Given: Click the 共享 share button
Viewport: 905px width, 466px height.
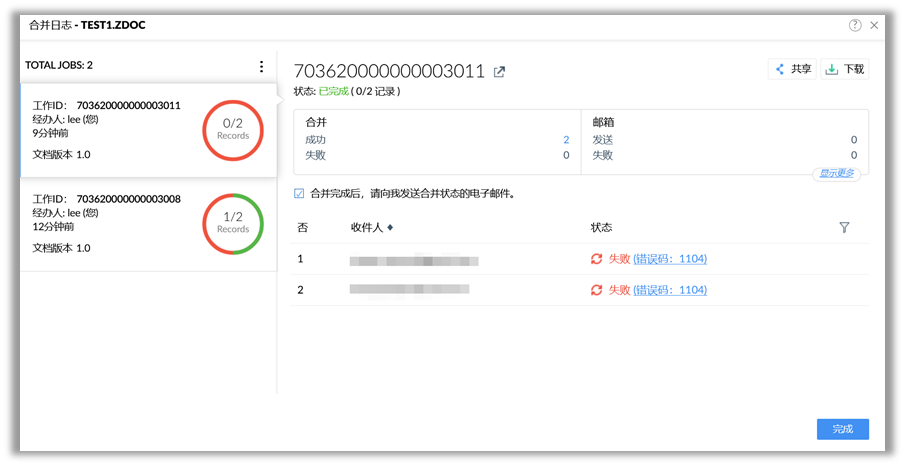Looking at the screenshot, I should tap(792, 69).
